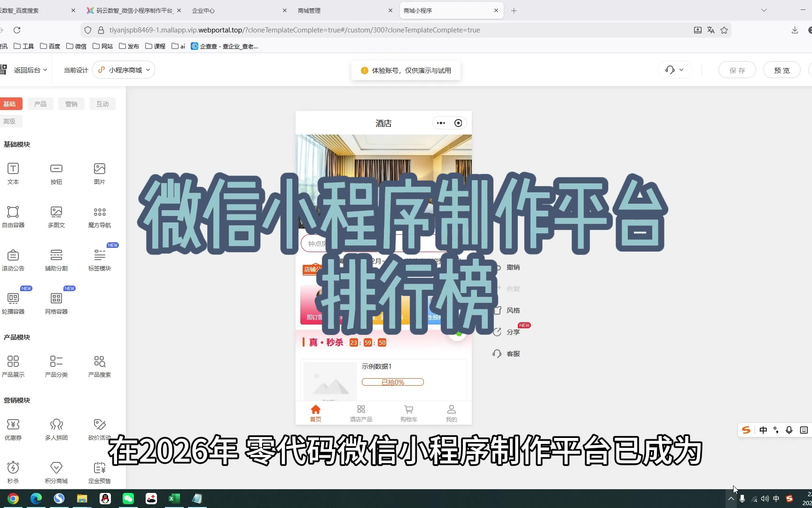Insert the 多图文 multi-image module
Image resolution: width=812 pixels, height=508 pixels.
[x=56, y=217]
